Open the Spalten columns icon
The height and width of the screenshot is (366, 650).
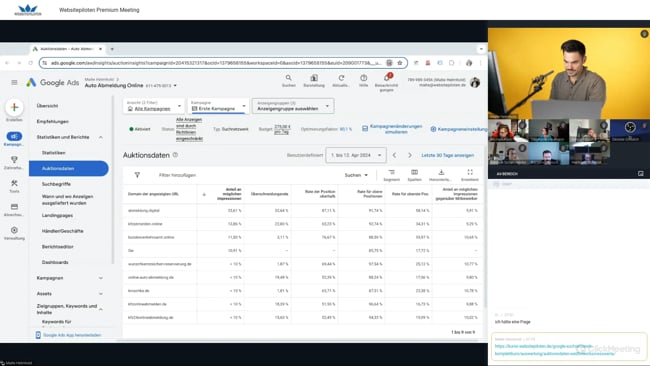click(x=415, y=172)
